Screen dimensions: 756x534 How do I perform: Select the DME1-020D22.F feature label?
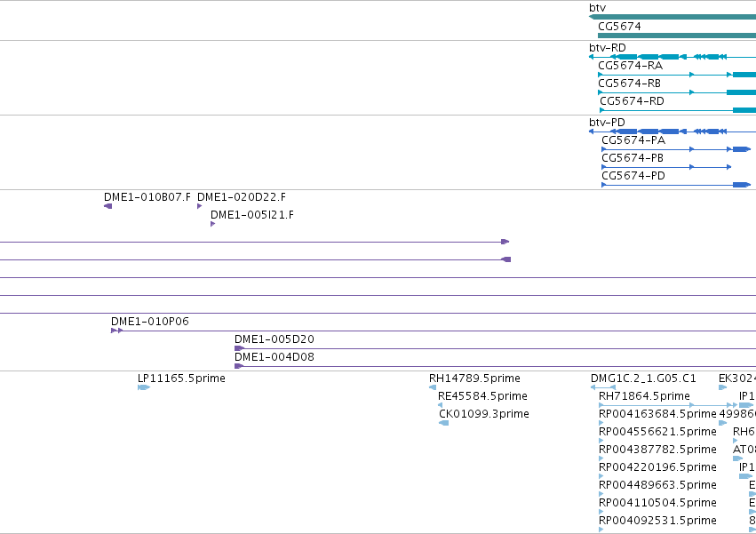[x=241, y=197]
